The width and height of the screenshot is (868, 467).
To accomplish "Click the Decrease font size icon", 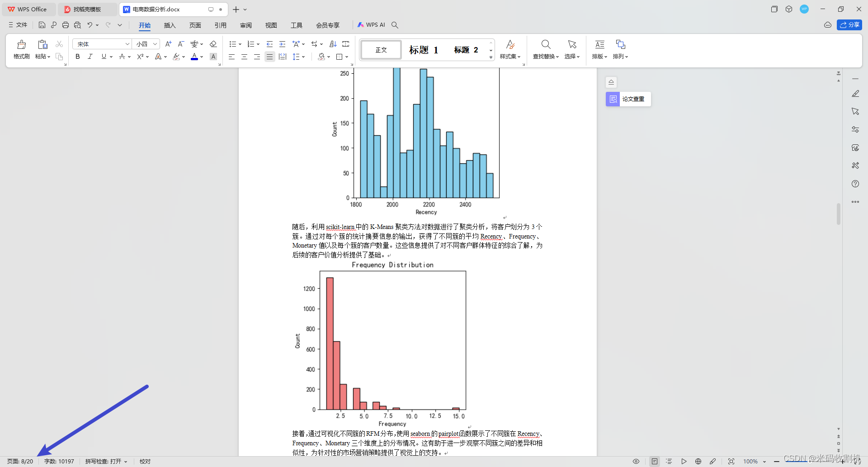I will [181, 44].
